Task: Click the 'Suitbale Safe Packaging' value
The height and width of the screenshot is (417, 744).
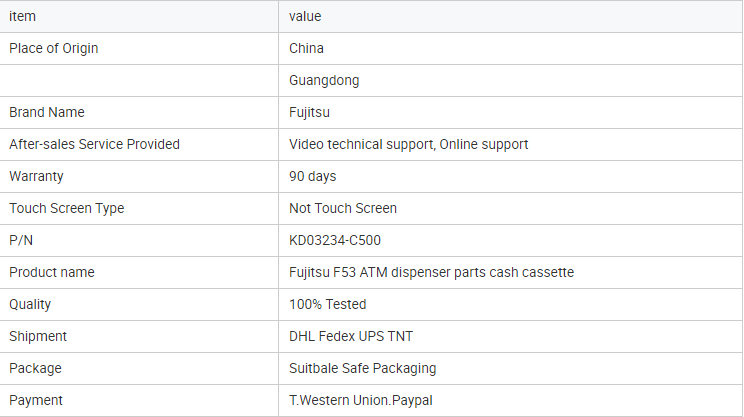Action: tap(363, 368)
